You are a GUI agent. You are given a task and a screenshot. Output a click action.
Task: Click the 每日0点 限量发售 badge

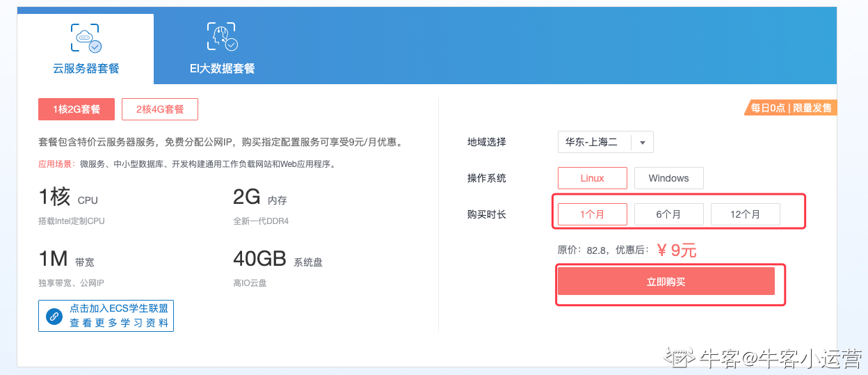pos(791,108)
